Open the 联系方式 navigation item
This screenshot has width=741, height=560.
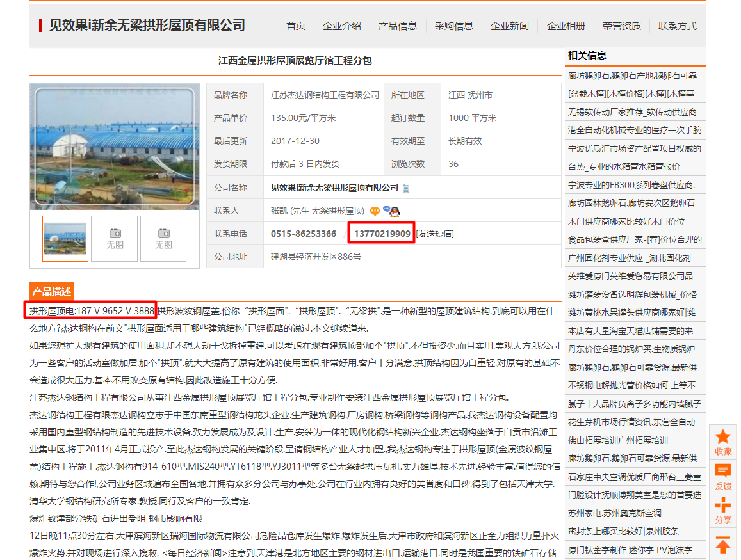click(677, 26)
